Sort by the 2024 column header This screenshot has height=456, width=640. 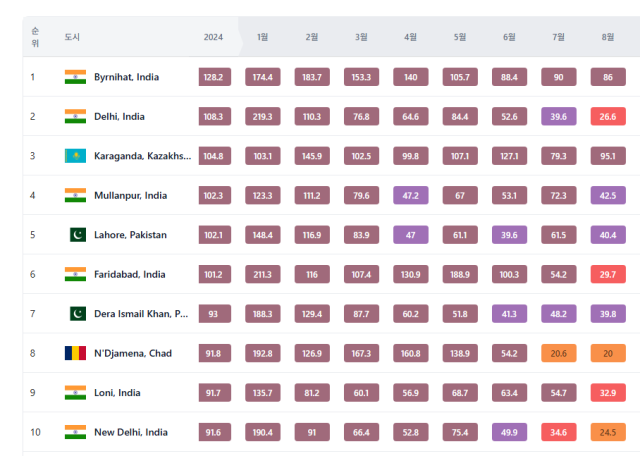point(213,37)
